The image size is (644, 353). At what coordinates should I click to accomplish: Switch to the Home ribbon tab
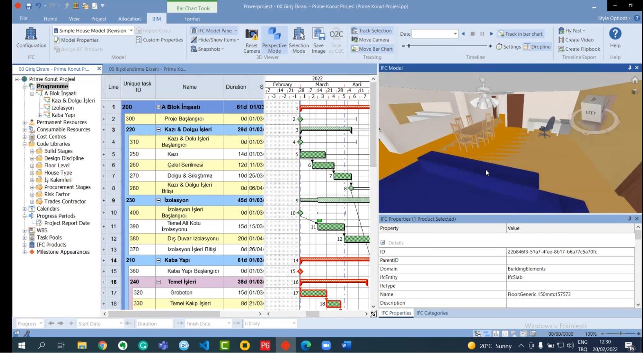pos(50,19)
